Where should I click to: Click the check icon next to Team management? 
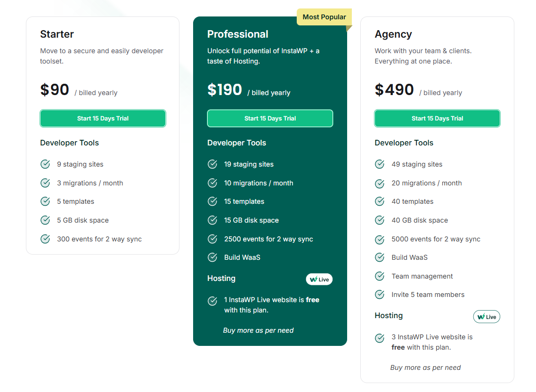coord(380,276)
